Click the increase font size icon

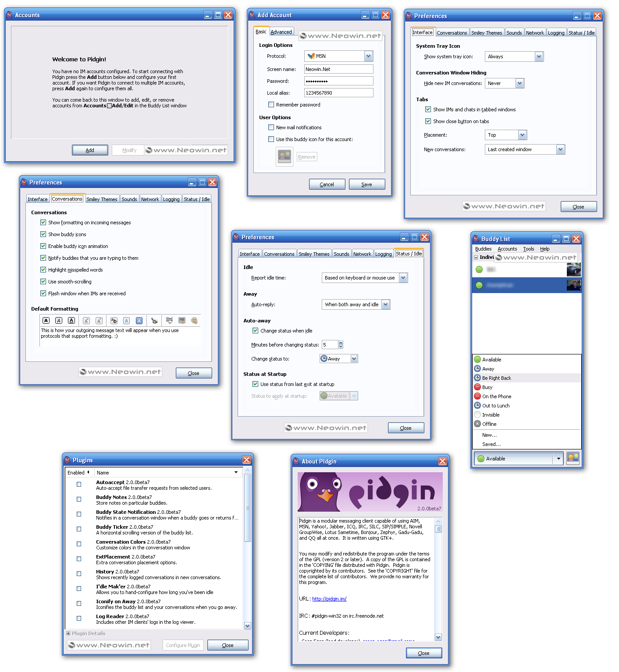coord(86,321)
